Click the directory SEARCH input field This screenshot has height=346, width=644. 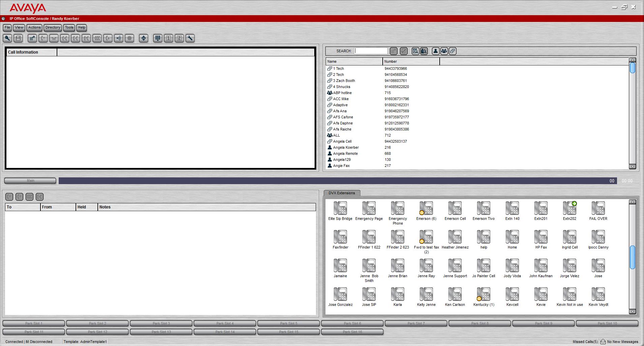pos(371,51)
